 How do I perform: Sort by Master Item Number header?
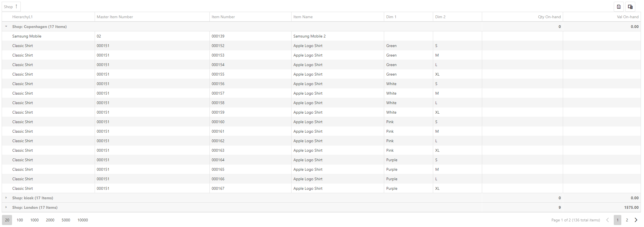click(152, 17)
